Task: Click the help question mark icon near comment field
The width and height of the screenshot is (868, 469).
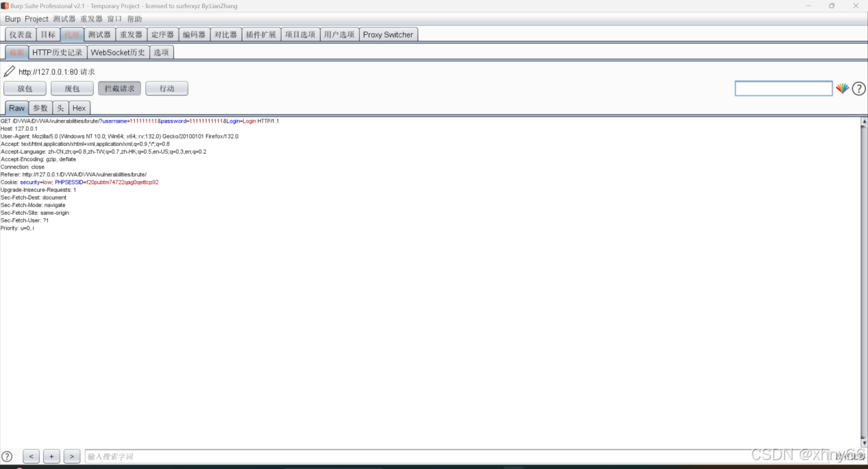Action: 858,88
